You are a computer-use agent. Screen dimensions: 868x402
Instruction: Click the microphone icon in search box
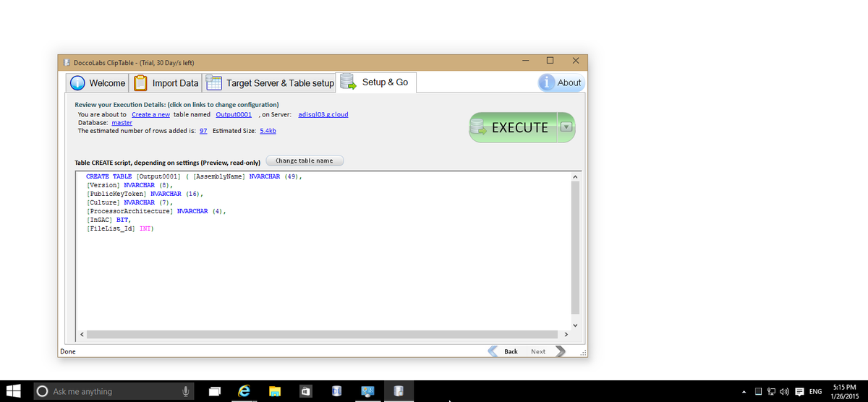[186, 391]
